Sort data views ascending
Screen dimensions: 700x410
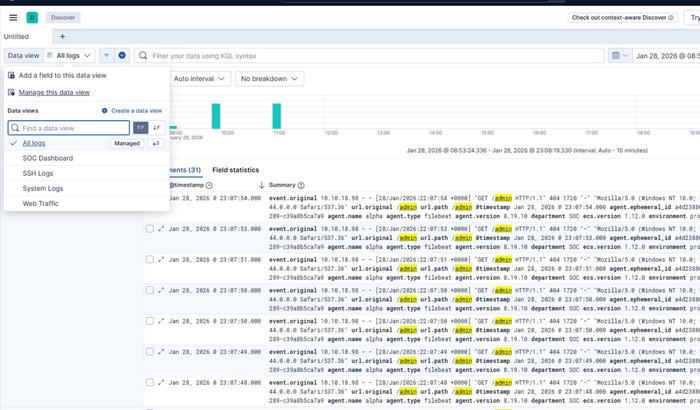pos(141,128)
